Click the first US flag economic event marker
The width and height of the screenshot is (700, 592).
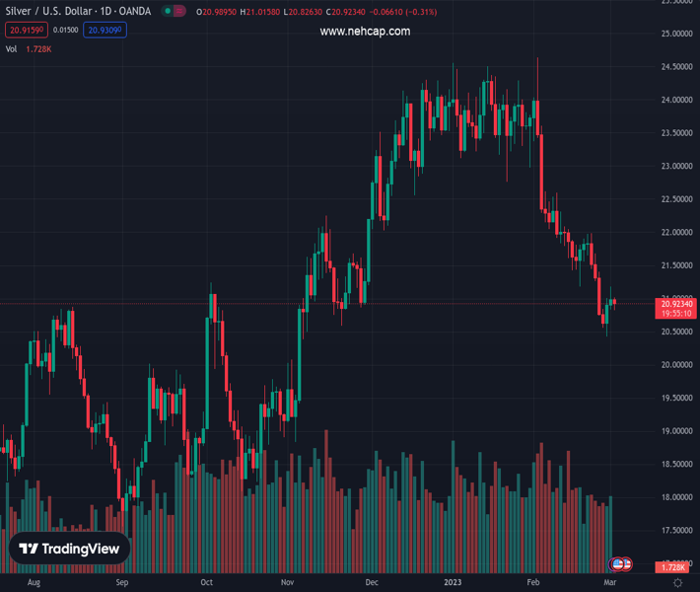point(618,564)
